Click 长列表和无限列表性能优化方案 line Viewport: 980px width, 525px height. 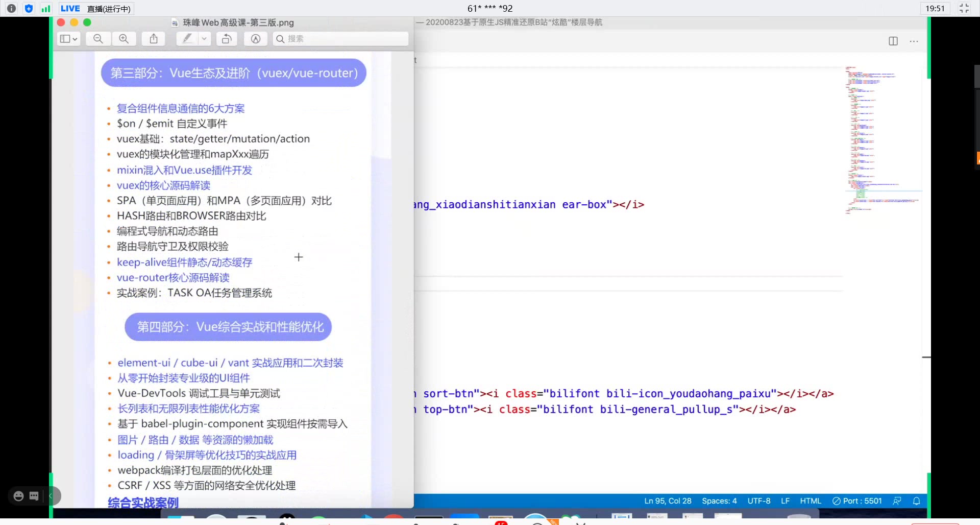pyautogui.click(x=189, y=409)
